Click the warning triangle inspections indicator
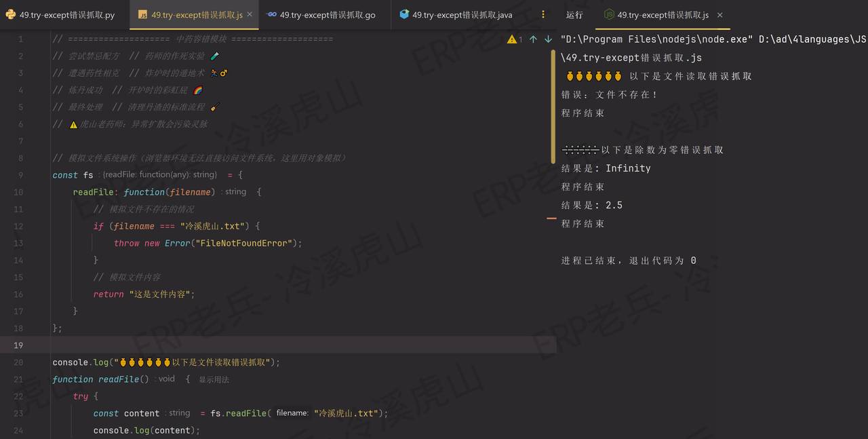Screen dimensions: 868x439 pyautogui.click(x=511, y=39)
